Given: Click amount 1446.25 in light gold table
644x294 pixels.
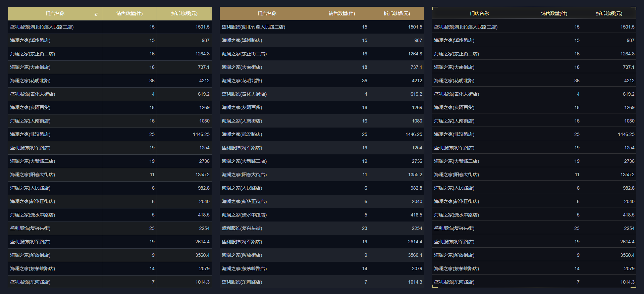Looking at the screenshot, I should (201, 134).
